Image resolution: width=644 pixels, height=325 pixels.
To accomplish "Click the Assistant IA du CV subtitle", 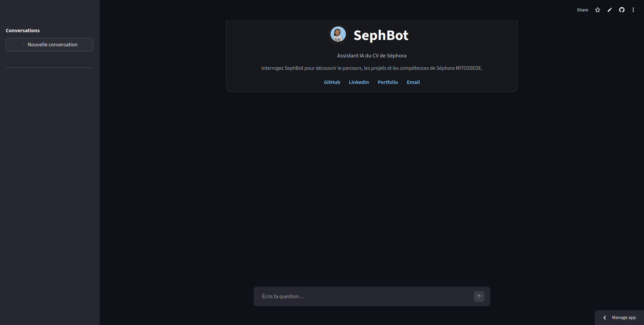I will [x=371, y=55].
